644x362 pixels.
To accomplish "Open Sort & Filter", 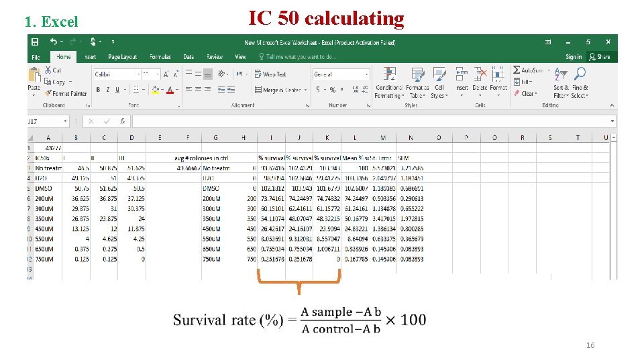I will point(561,83).
